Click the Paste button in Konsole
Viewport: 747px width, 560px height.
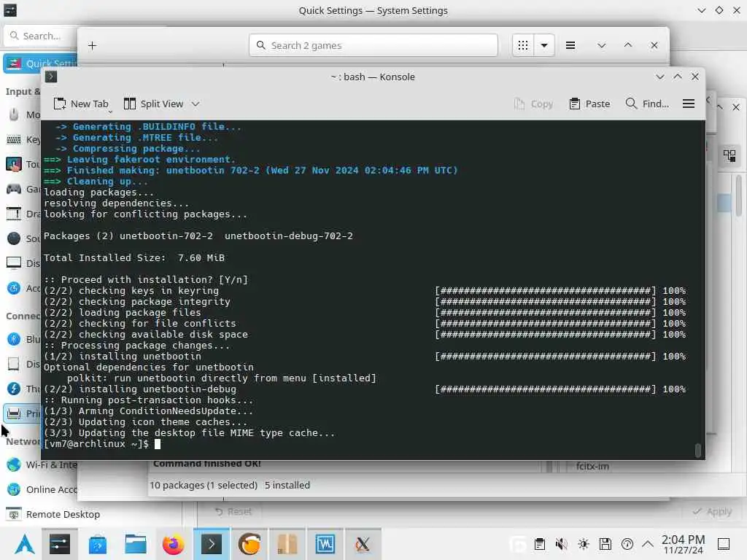[x=589, y=104]
